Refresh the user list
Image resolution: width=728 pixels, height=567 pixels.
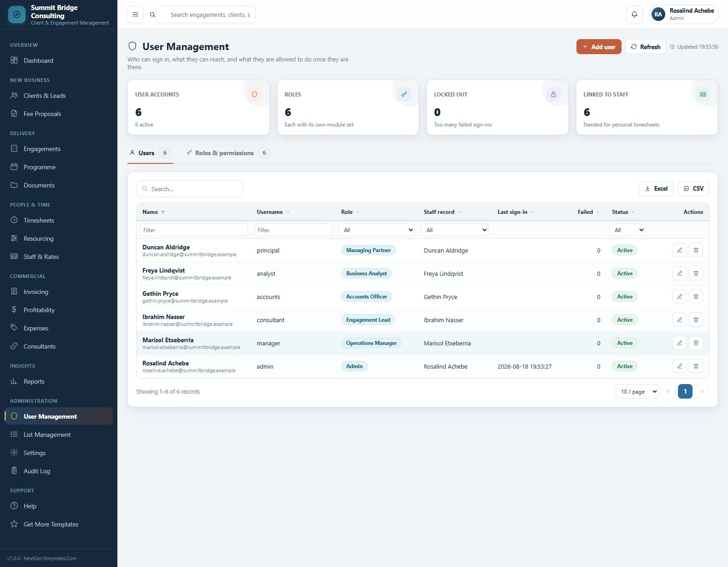[645, 47]
